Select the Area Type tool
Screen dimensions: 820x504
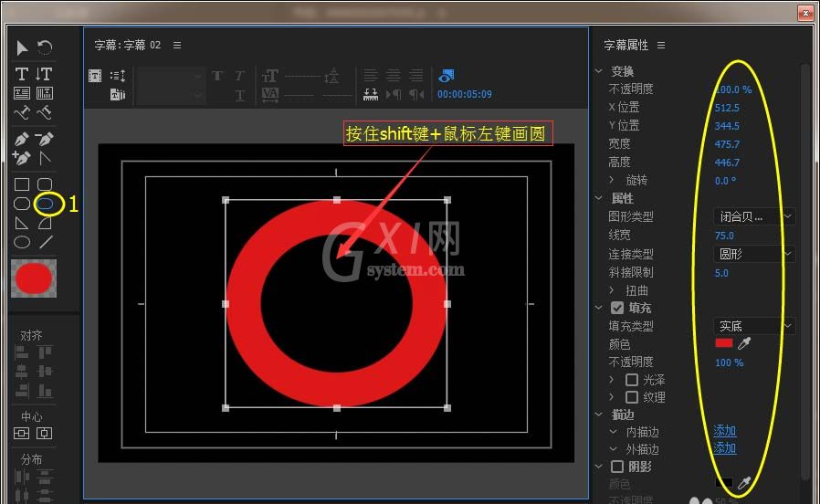(21, 93)
